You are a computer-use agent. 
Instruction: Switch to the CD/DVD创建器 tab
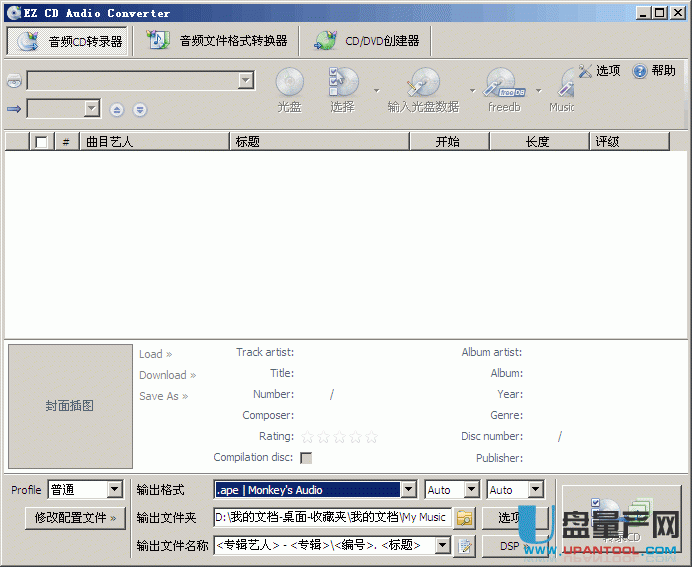point(366,41)
